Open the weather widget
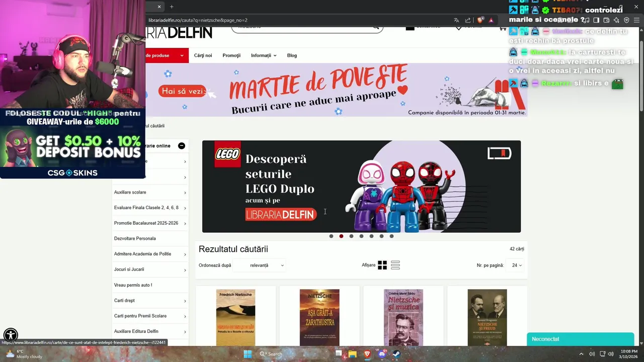This screenshot has height=362, width=644. (23, 354)
